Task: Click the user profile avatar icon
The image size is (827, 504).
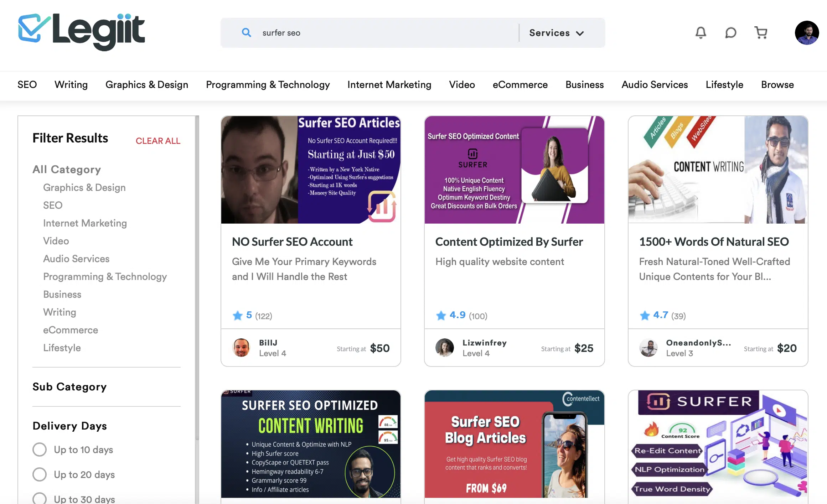Action: [x=807, y=32]
